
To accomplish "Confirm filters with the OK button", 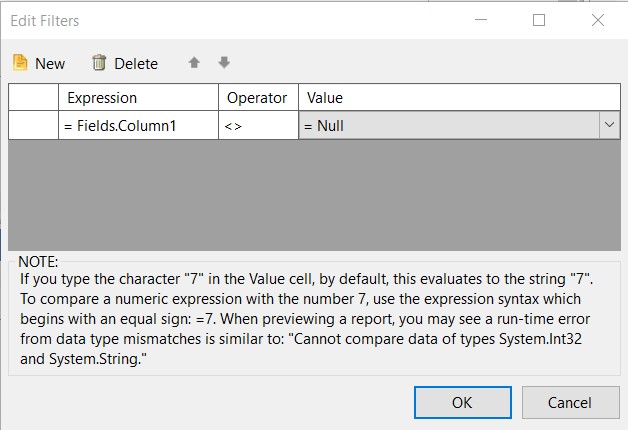I will 461,403.
